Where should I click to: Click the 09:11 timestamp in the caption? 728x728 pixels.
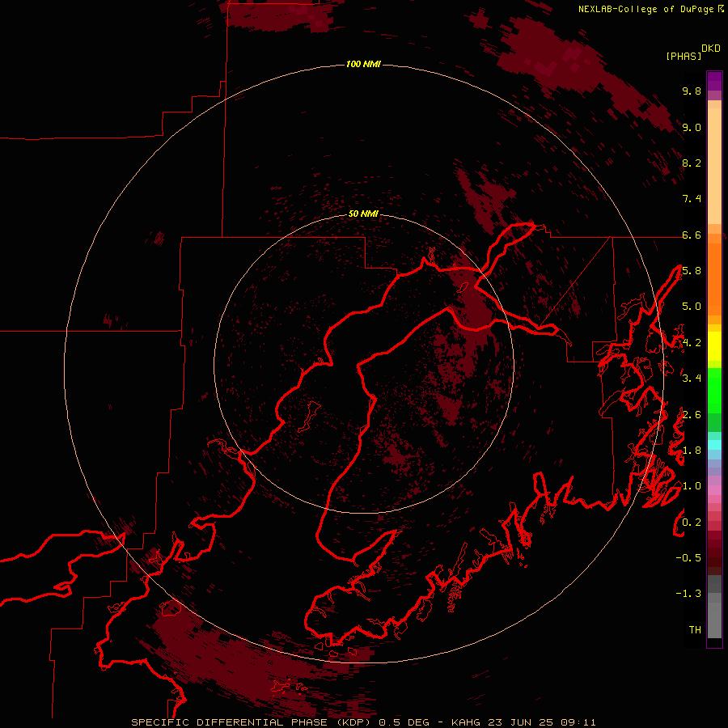[578, 722]
